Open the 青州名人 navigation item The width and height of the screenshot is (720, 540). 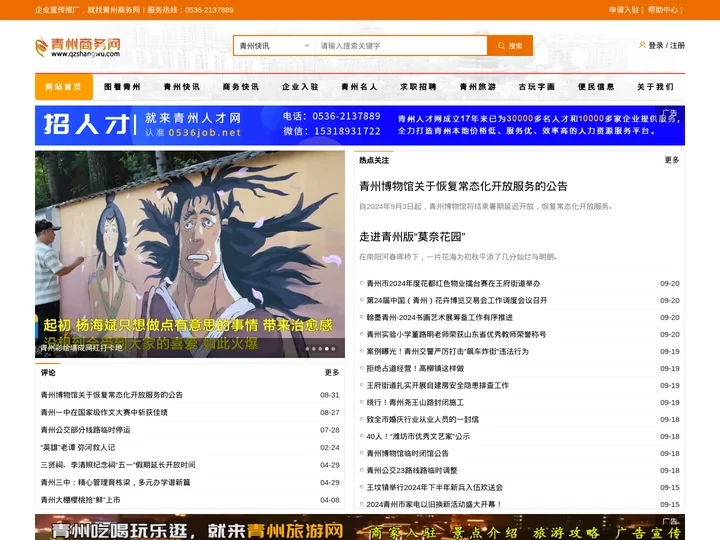point(359,87)
